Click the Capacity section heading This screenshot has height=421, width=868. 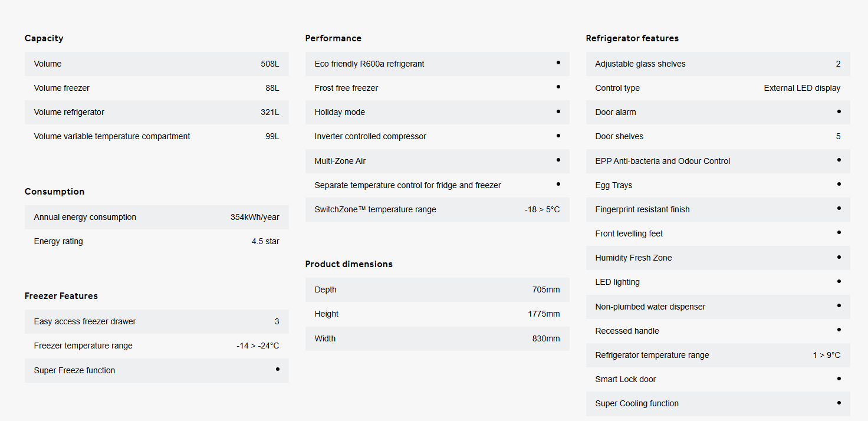coord(44,38)
